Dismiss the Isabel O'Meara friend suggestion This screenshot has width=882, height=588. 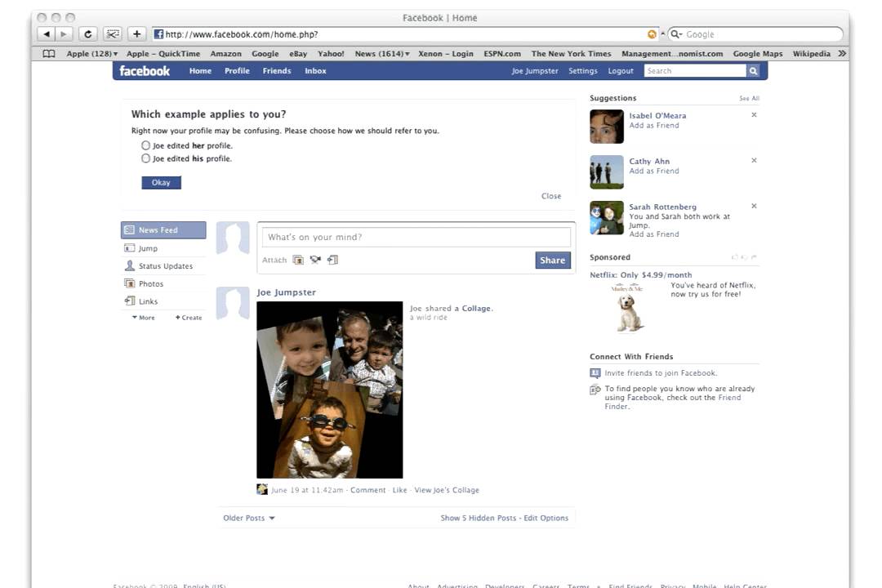click(x=754, y=115)
